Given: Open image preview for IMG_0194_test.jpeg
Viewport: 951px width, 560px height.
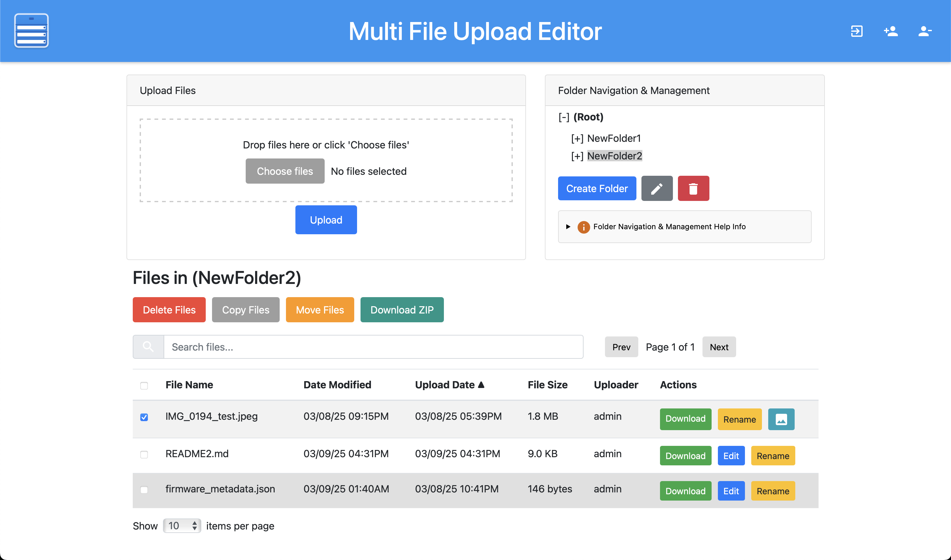Looking at the screenshot, I should [x=781, y=419].
